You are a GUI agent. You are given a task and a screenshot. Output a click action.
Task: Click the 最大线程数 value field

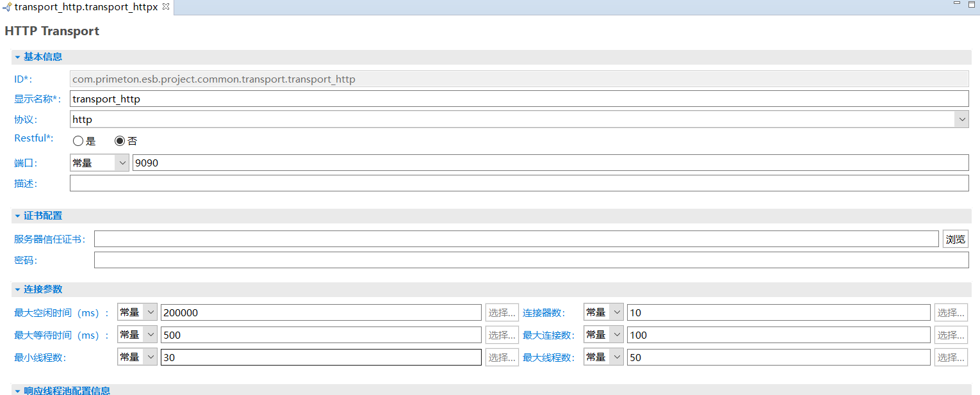(778, 357)
